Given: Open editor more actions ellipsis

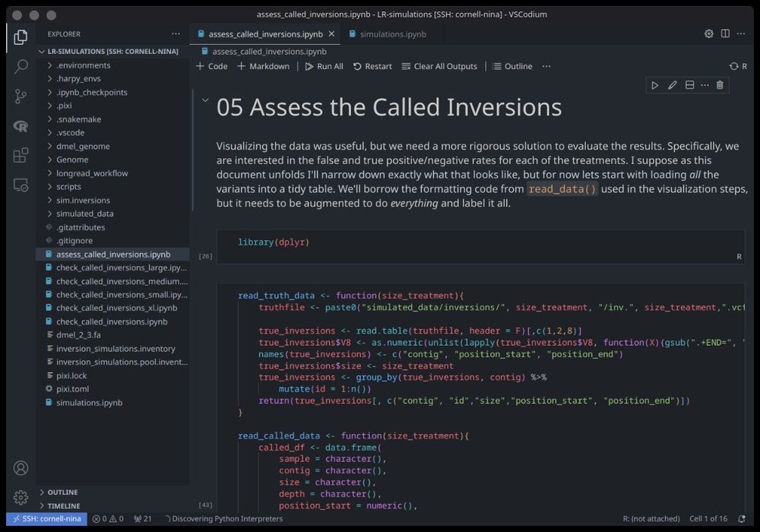Looking at the screenshot, I should [741, 33].
